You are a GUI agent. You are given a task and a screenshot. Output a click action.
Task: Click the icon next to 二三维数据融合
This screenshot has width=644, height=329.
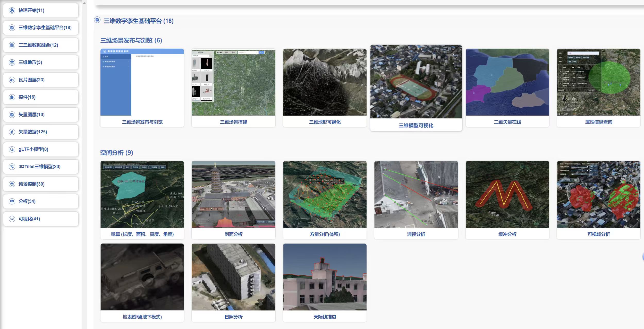coord(12,45)
